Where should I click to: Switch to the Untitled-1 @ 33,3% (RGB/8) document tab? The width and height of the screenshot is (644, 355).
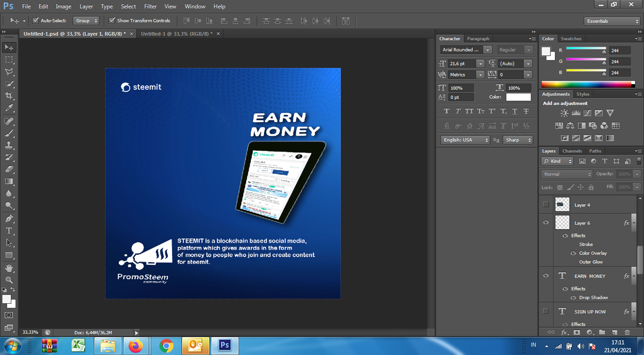(x=177, y=34)
